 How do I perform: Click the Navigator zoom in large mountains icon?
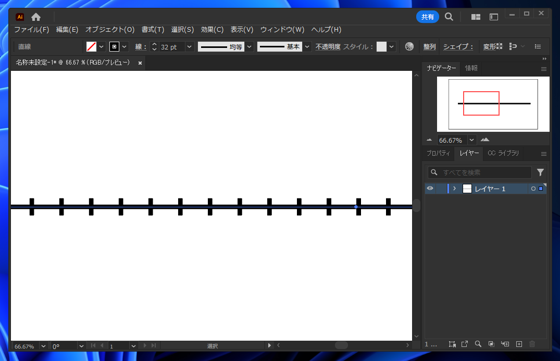[x=485, y=140]
